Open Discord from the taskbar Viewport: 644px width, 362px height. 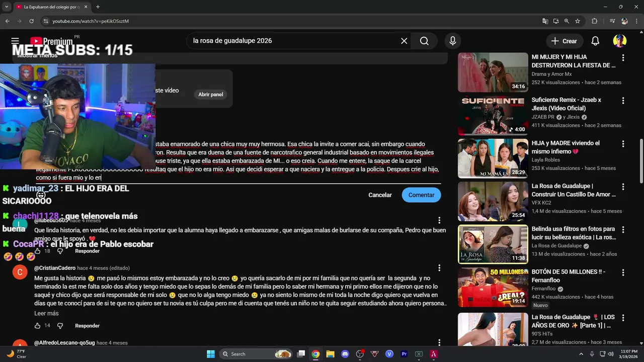pyautogui.click(x=345, y=354)
